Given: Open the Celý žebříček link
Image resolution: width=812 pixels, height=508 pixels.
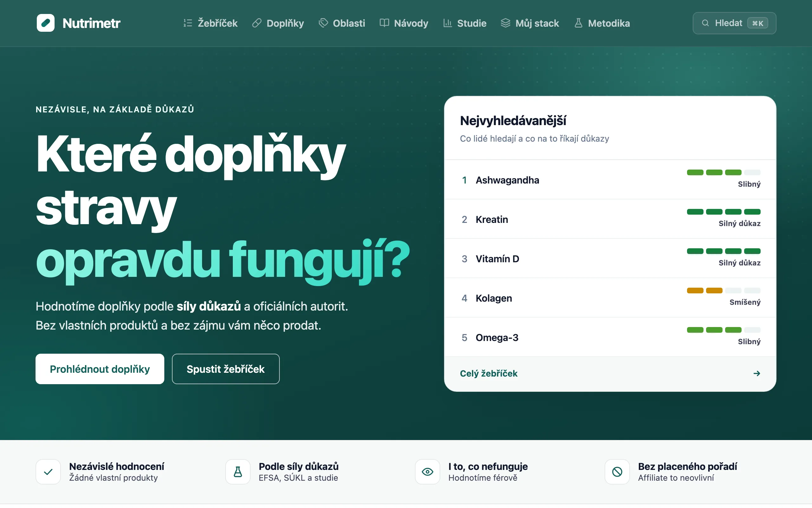Looking at the screenshot, I should click(488, 374).
